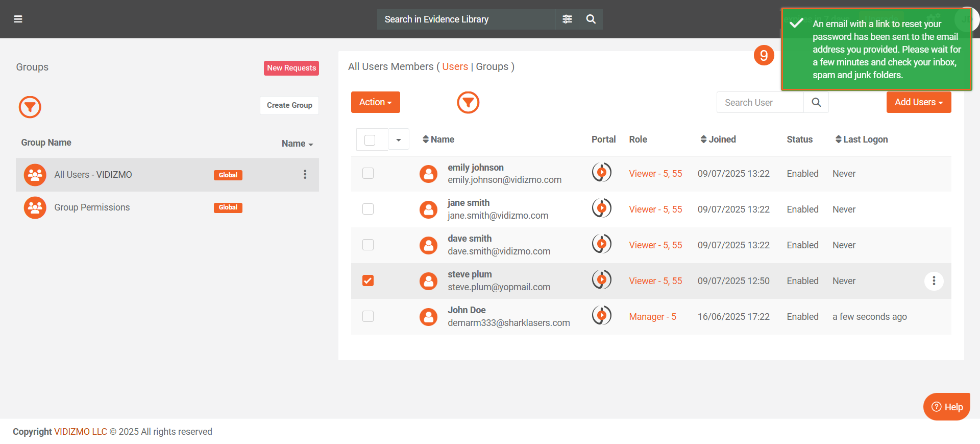Open steve plum row options menu
Screen dimensions: 980x444
coord(934,281)
